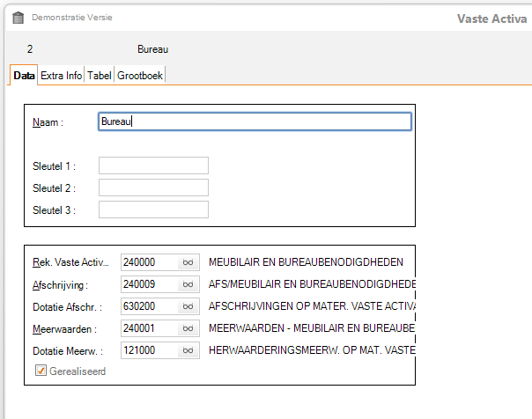
Task: Switch to the Tabel tab
Action: [100, 76]
